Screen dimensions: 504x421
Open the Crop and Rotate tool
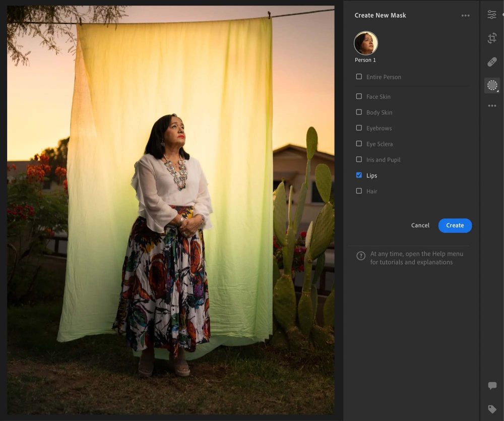[492, 38]
